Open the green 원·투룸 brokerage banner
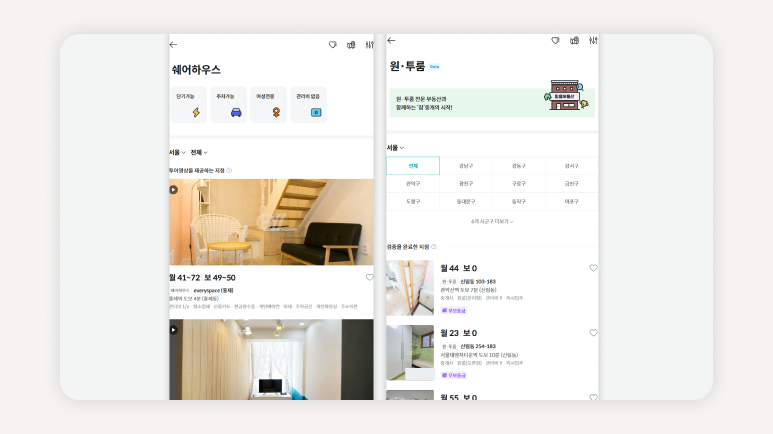The height and width of the screenshot is (434, 773). pos(492,103)
